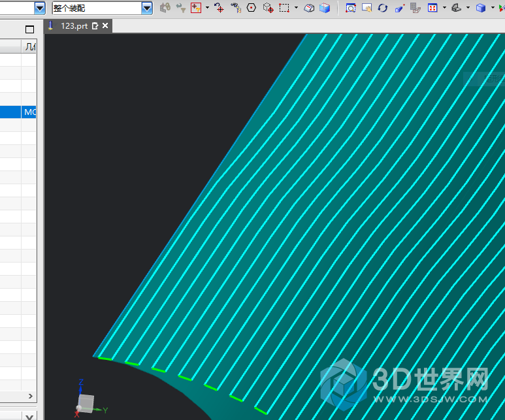Click the selection priority icon with list

point(236,8)
